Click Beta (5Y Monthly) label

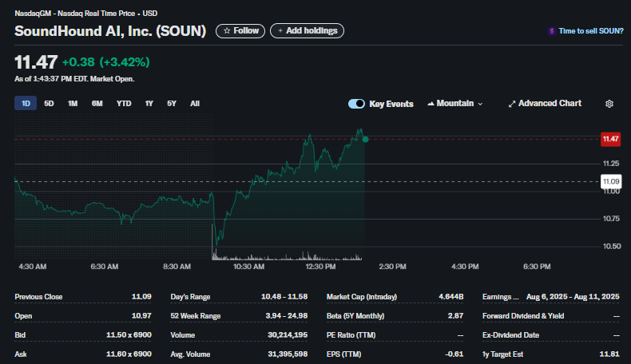355,316
